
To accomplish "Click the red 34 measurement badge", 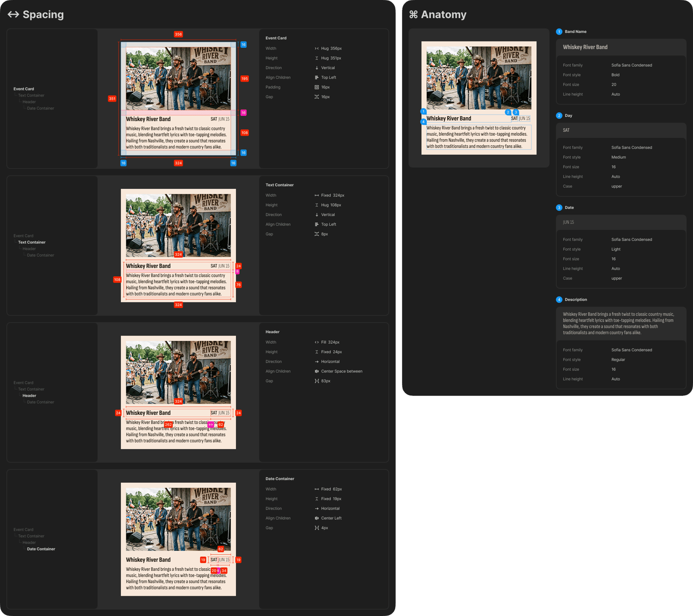I will pos(224,570).
